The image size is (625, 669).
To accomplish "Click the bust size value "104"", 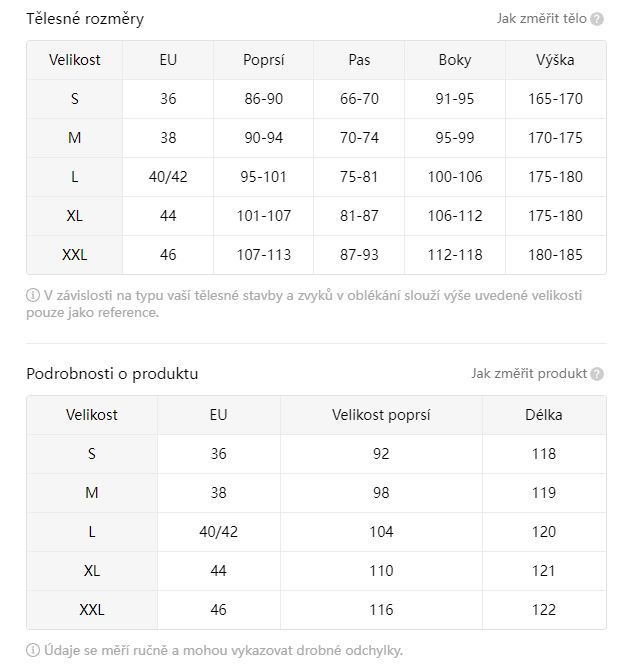I will [x=381, y=532].
